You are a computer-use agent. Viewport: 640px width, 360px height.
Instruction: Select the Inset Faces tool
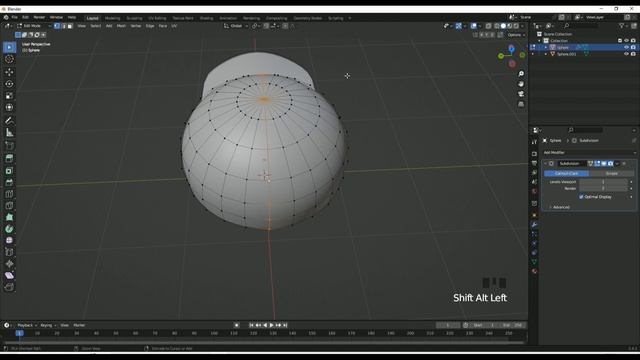(9, 171)
